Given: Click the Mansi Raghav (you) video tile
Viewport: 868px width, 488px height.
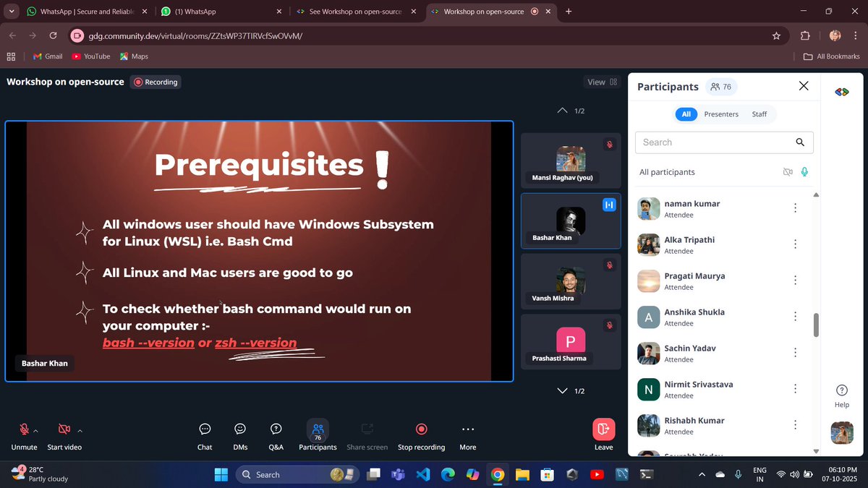Looking at the screenshot, I should [571, 160].
